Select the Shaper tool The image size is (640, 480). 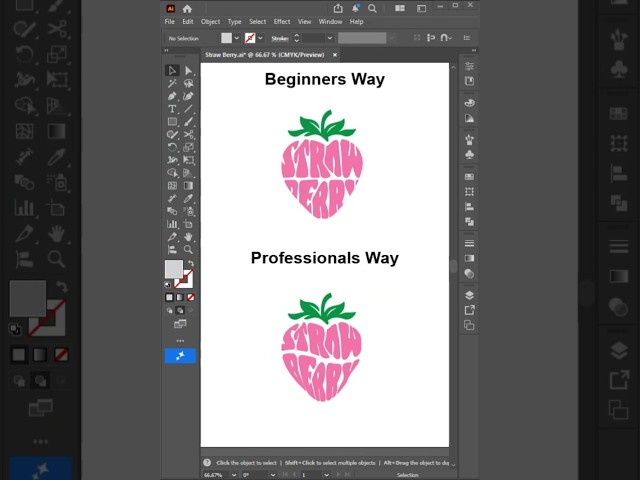coord(172,134)
